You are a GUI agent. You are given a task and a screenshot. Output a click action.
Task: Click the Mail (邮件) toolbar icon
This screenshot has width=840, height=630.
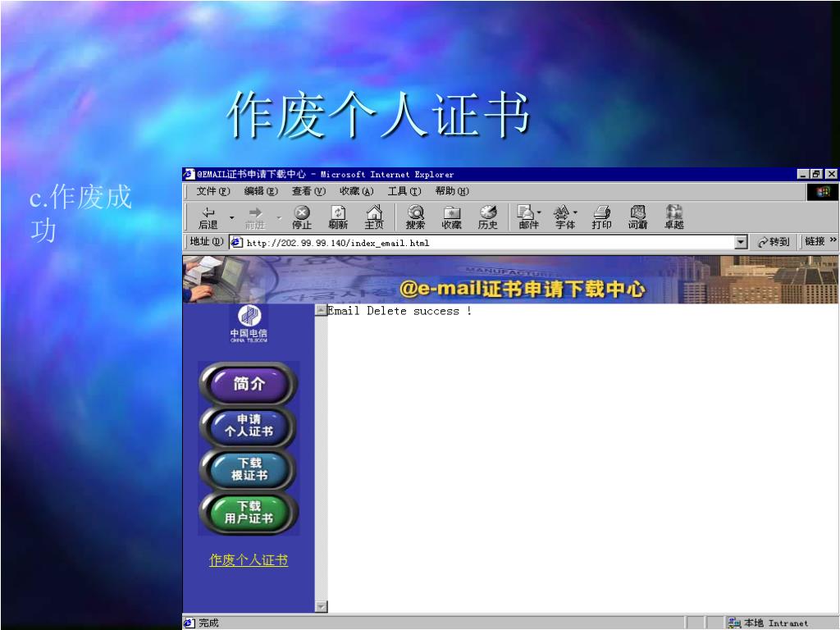[x=527, y=217]
